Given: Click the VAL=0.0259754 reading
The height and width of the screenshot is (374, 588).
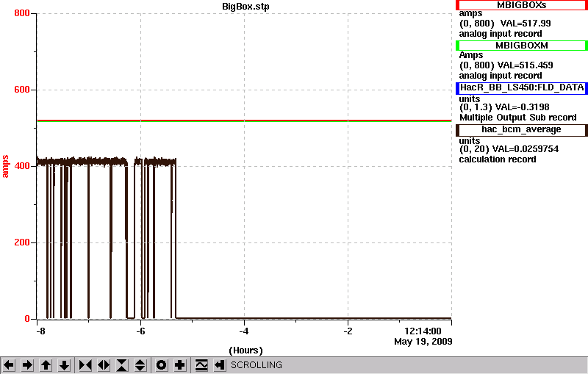Looking at the screenshot, I should pos(526,149).
